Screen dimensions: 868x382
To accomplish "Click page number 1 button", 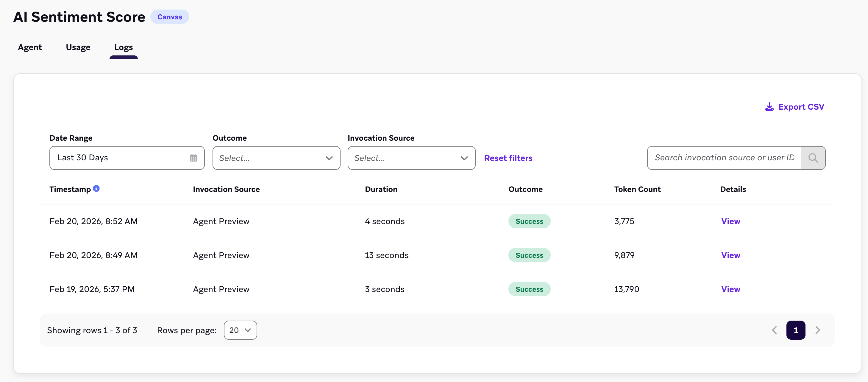I will [796, 330].
